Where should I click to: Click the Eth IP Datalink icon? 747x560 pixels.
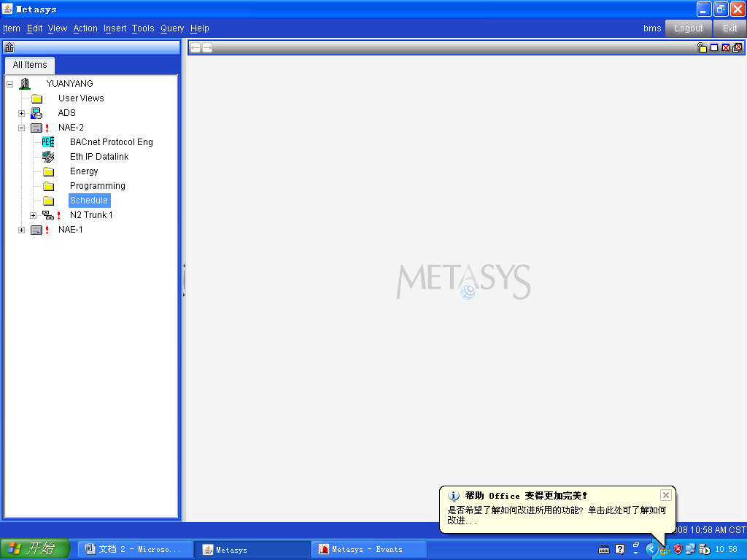click(x=47, y=157)
